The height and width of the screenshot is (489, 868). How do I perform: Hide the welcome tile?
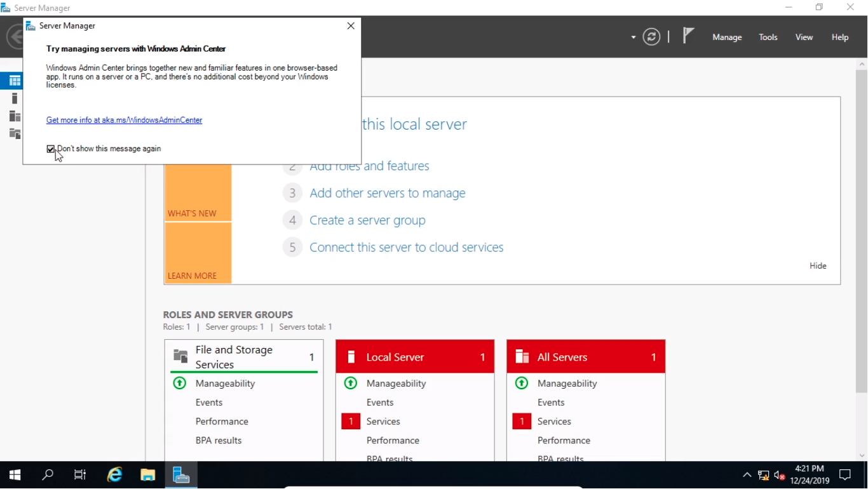tap(818, 265)
